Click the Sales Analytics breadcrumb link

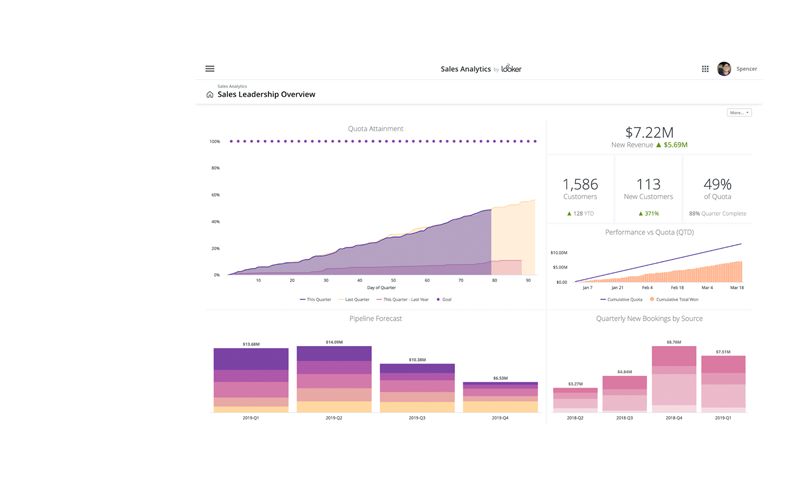[x=232, y=86]
